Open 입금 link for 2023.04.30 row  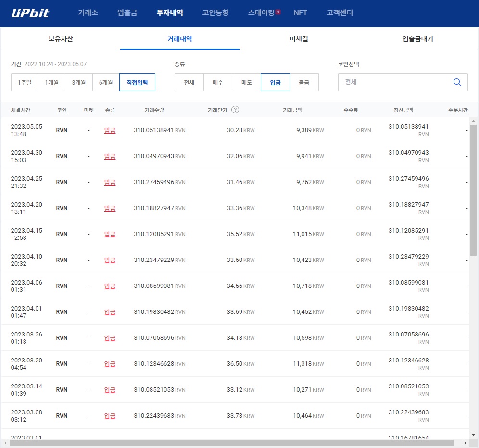(x=110, y=156)
